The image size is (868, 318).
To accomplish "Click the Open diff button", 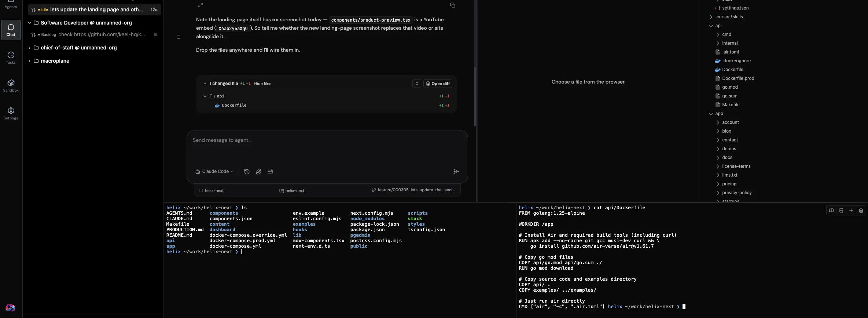I will 438,84.
